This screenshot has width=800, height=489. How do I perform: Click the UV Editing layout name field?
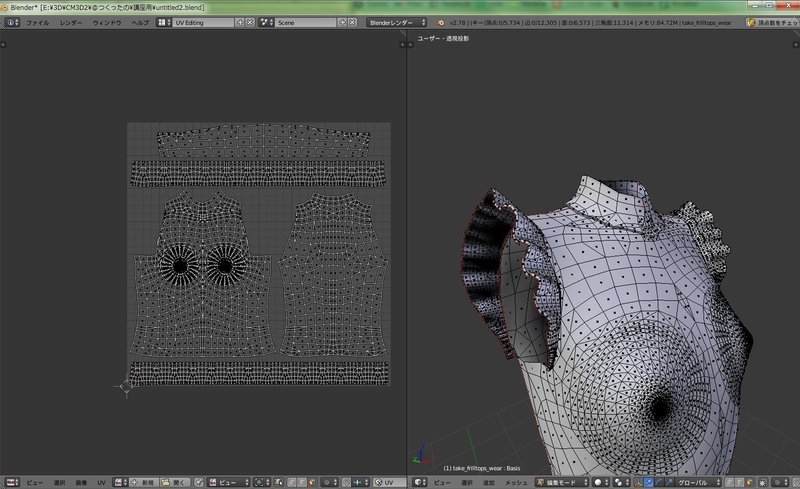203,22
